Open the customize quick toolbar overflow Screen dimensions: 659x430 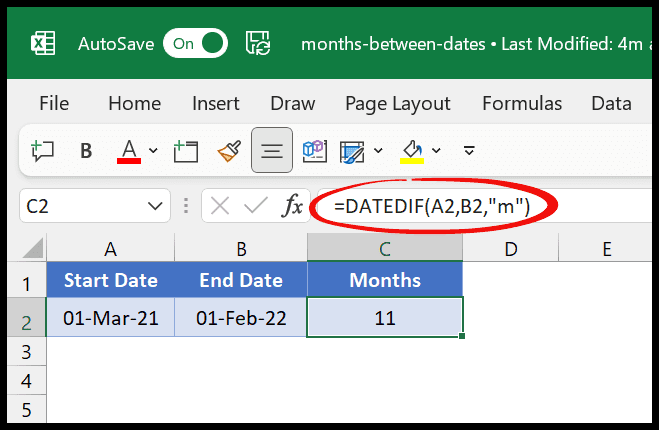[x=469, y=150]
